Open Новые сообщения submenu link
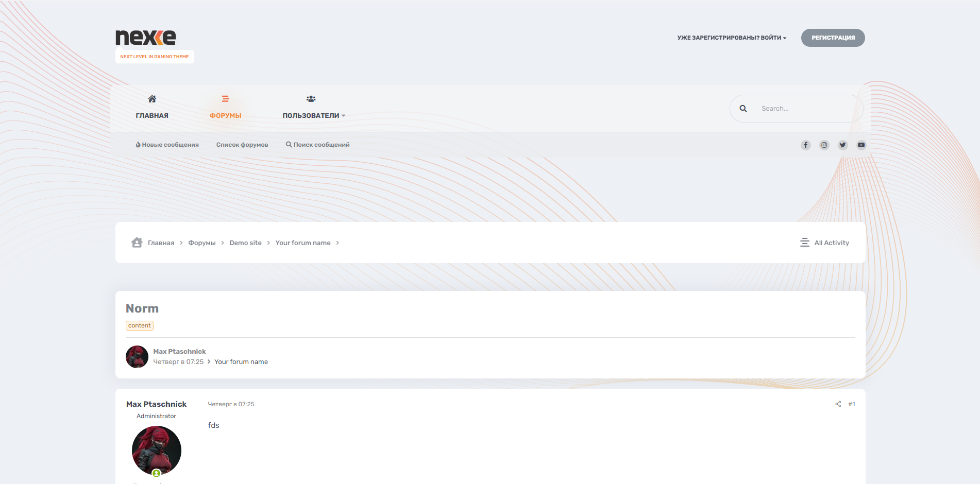Image resolution: width=980 pixels, height=484 pixels. [167, 145]
